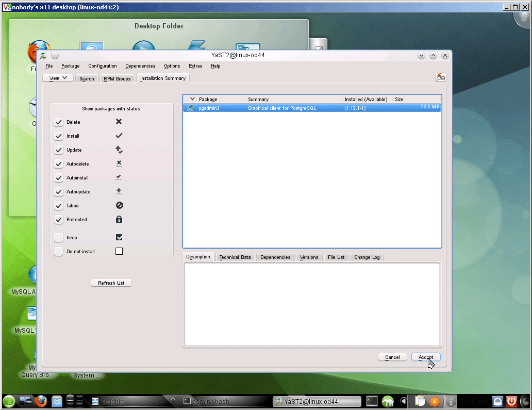Click the Refresh List button
Screen dimensions: 532x410
[x=111, y=283]
